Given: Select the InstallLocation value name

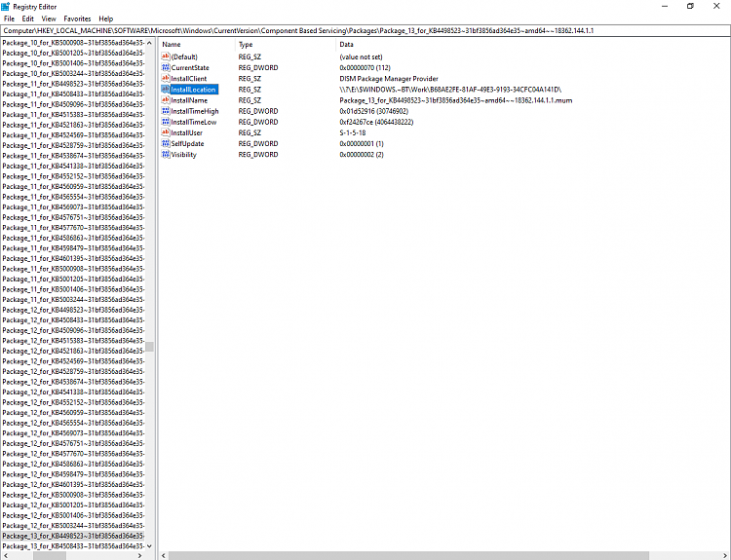Looking at the screenshot, I should tap(194, 90).
